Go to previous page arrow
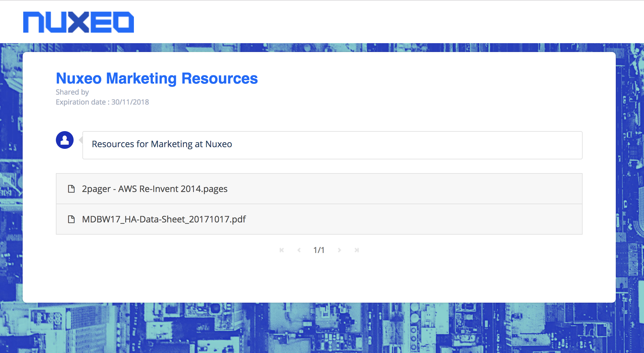This screenshot has width=644, height=353. (299, 250)
